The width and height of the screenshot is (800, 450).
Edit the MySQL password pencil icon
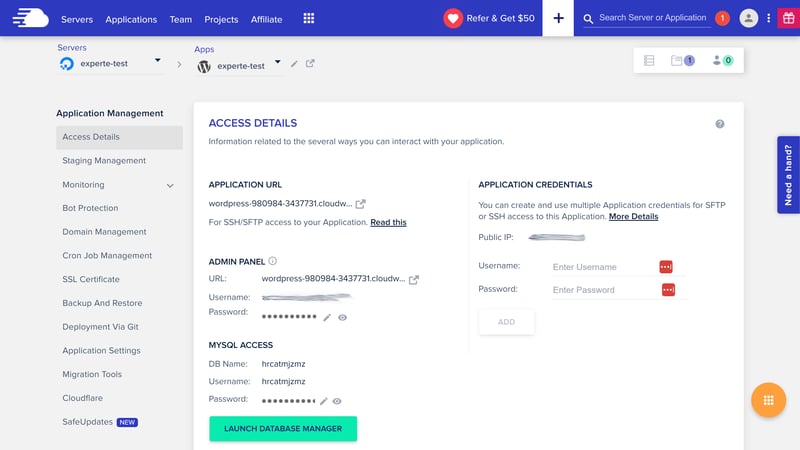click(x=323, y=401)
